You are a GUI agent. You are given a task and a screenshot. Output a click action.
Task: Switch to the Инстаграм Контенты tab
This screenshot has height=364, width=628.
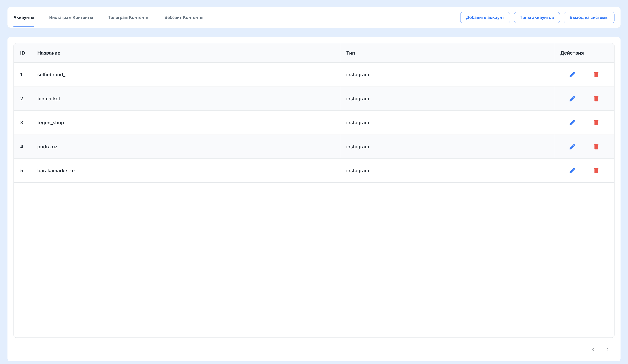[72, 17]
